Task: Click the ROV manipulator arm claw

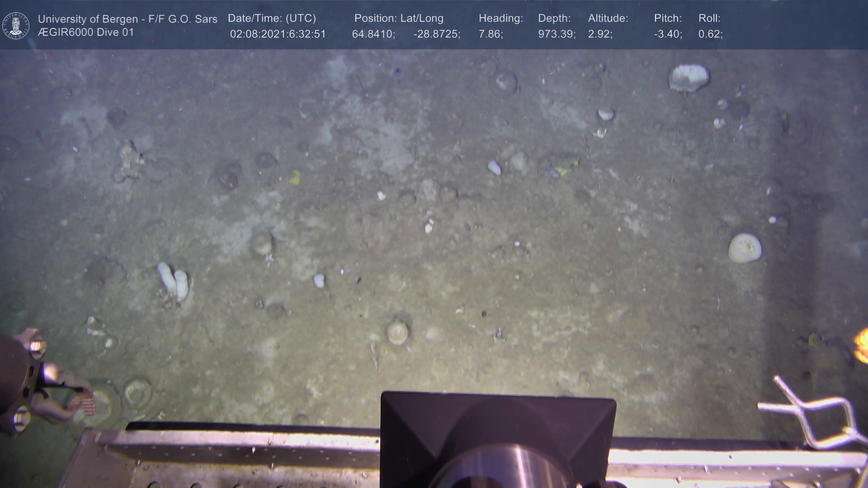Action: (x=68, y=398)
